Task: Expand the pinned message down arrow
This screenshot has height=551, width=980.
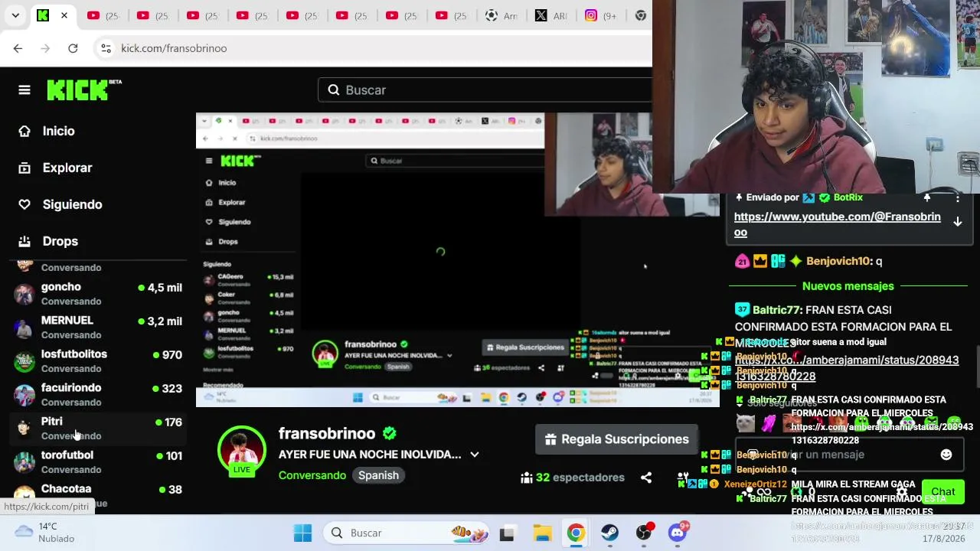Action: click(x=957, y=222)
